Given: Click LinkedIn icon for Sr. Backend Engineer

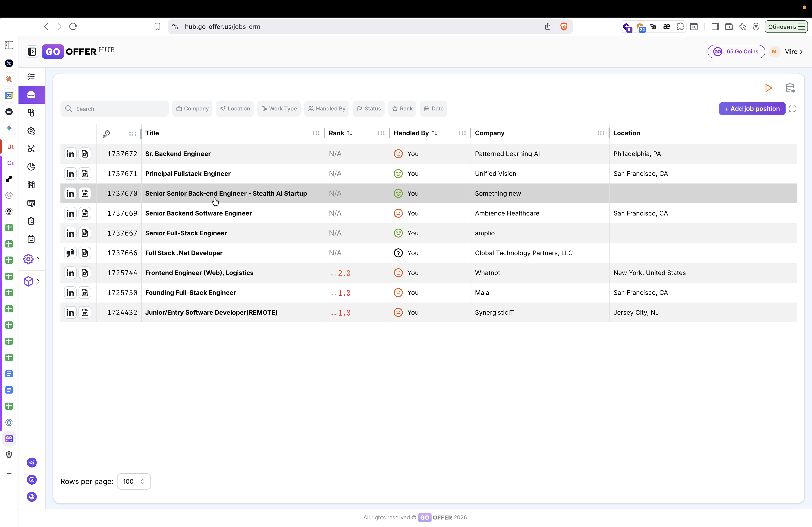Looking at the screenshot, I should pos(70,154).
